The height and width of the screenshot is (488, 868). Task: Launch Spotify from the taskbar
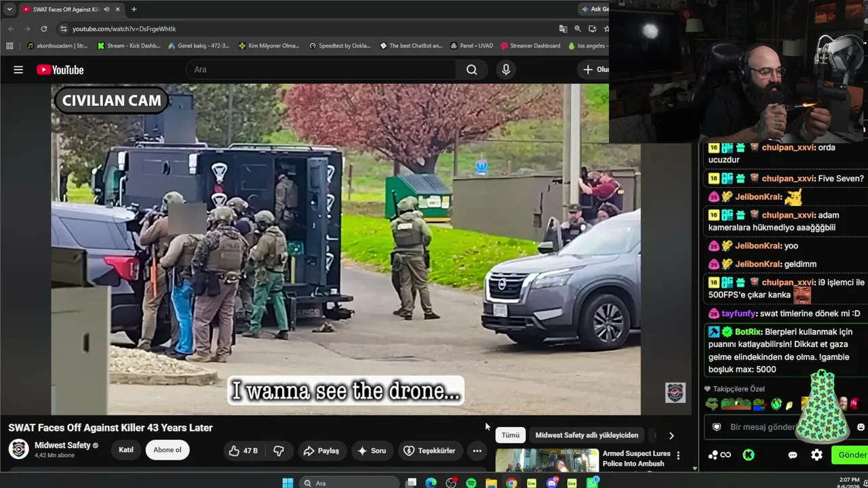[x=471, y=483]
